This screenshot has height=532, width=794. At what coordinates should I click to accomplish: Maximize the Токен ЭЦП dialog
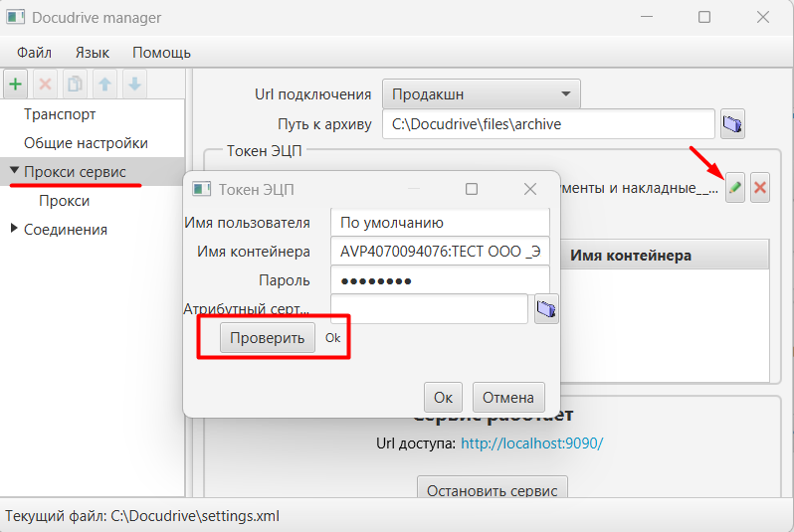[472, 189]
